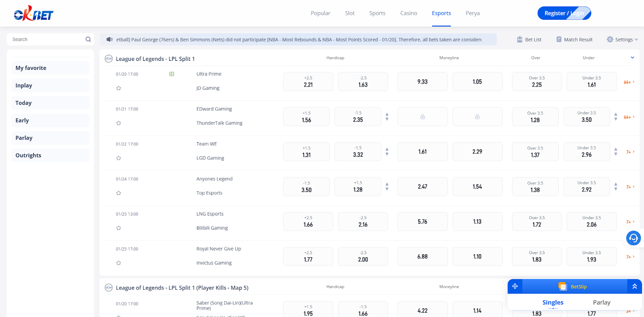Collapse the LPL Split 1 league section
Viewport: 644px width, 317px height.
632,58
